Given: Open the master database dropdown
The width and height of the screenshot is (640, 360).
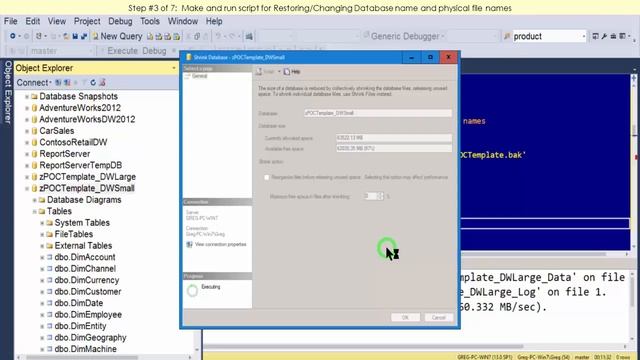Looking at the screenshot, I should pos(91,51).
